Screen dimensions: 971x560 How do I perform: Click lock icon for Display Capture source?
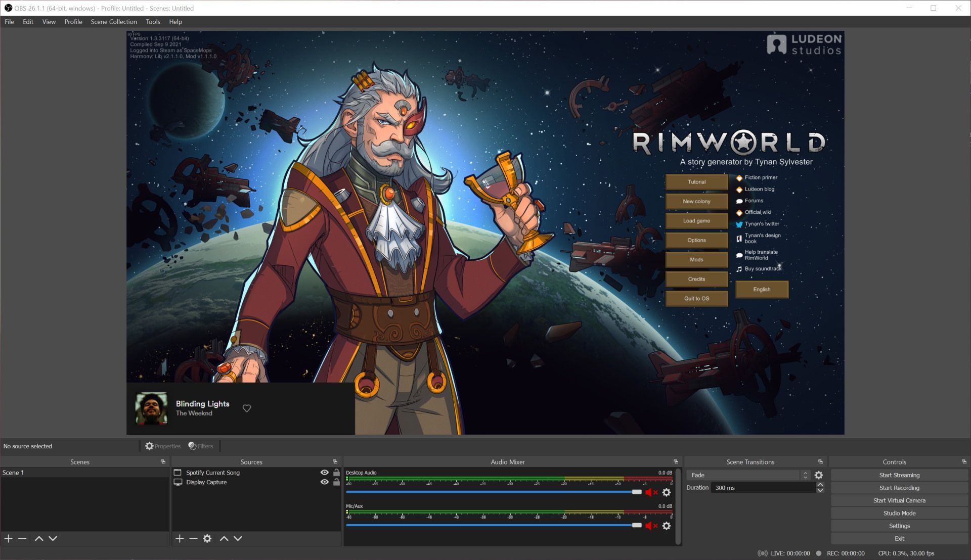[x=336, y=482]
